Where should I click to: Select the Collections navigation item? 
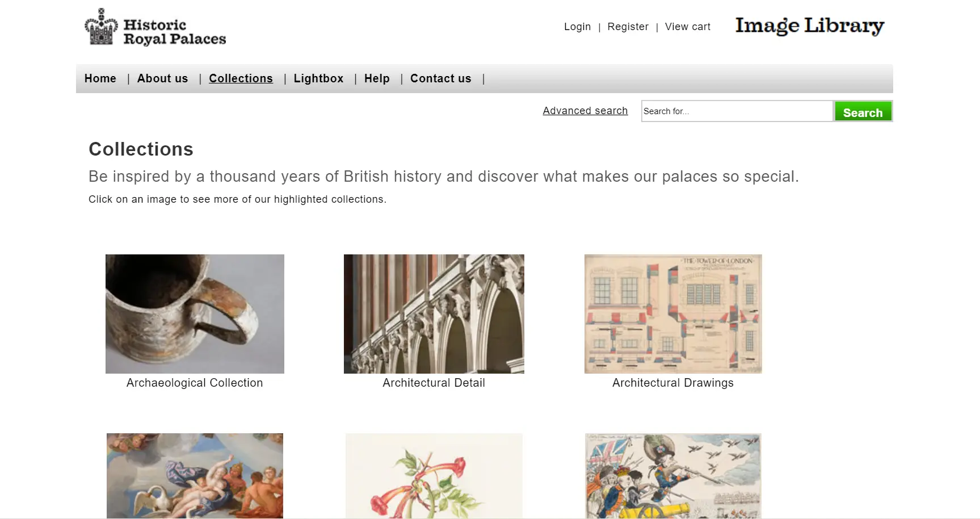click(x=241, y=78)
